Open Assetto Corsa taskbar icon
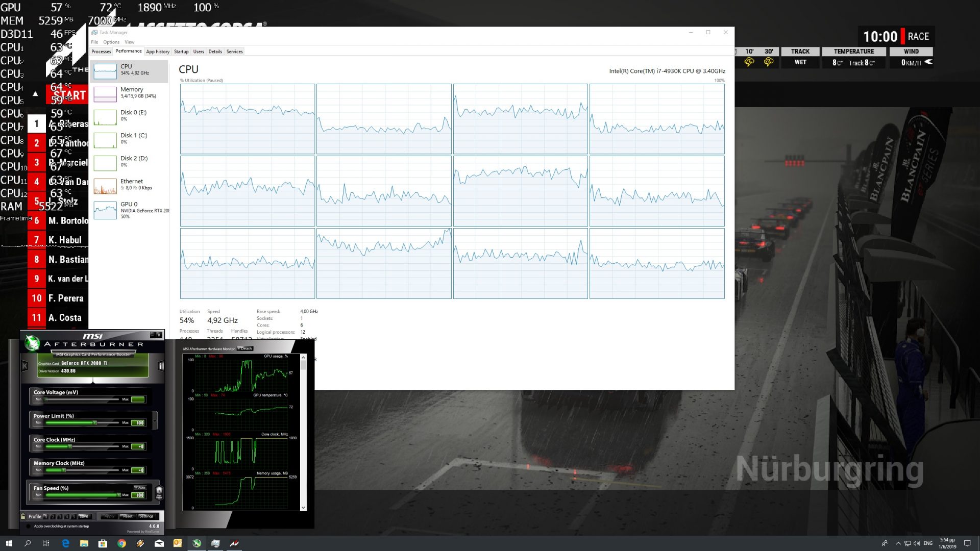The image size is (980, 551). point(234,543)
